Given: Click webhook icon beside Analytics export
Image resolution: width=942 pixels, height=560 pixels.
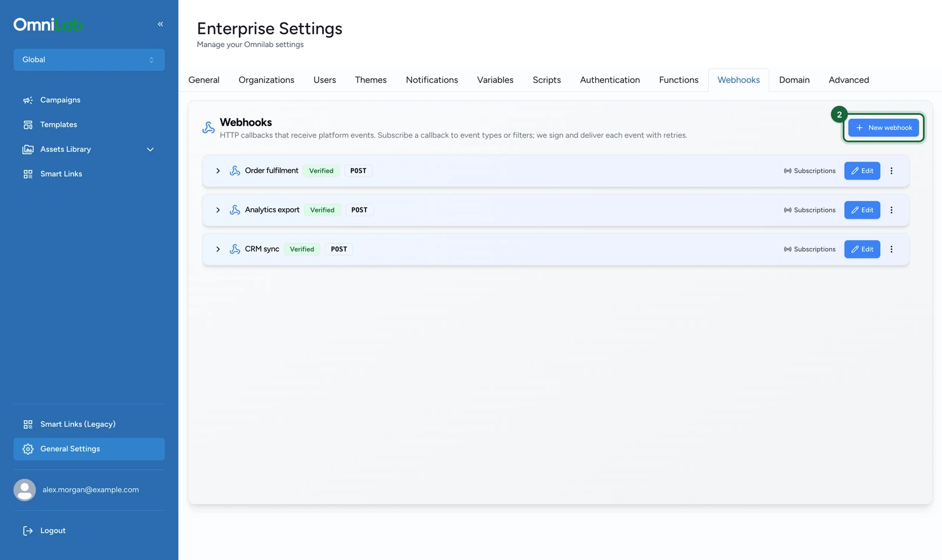Looking at the screenshot, I should pos(235,210).
